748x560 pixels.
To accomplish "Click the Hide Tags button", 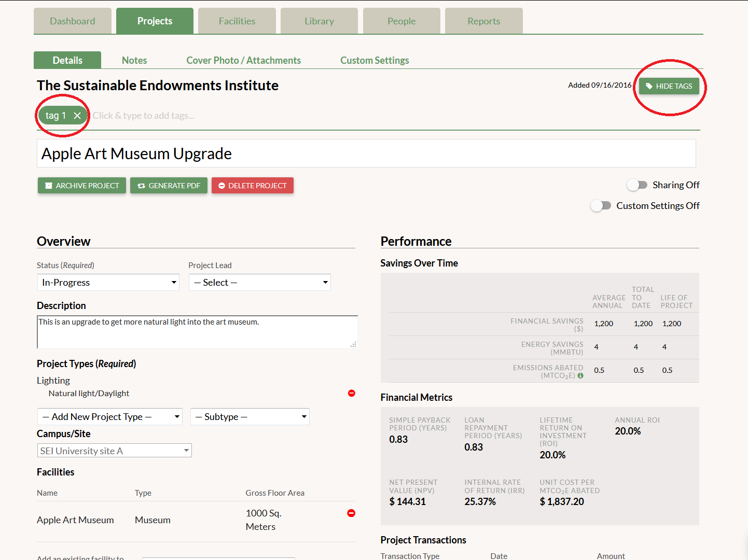I will 669,86.
